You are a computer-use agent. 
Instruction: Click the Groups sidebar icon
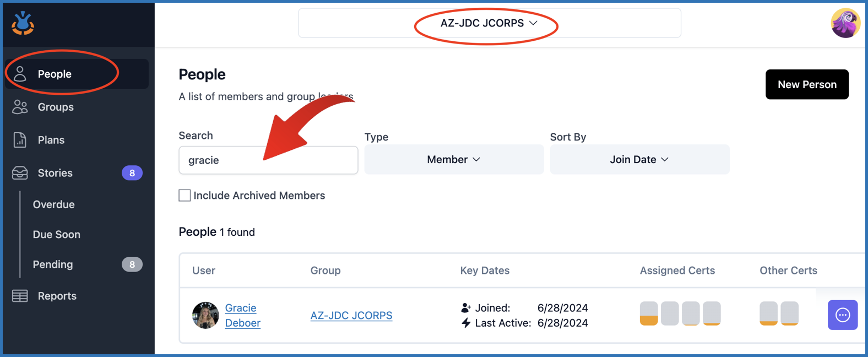click(20, 107)
